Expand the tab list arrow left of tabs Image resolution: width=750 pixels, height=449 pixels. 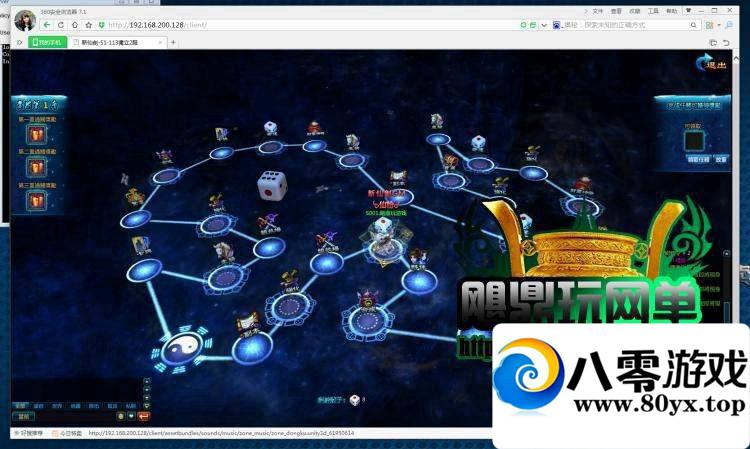coord(20,43)
